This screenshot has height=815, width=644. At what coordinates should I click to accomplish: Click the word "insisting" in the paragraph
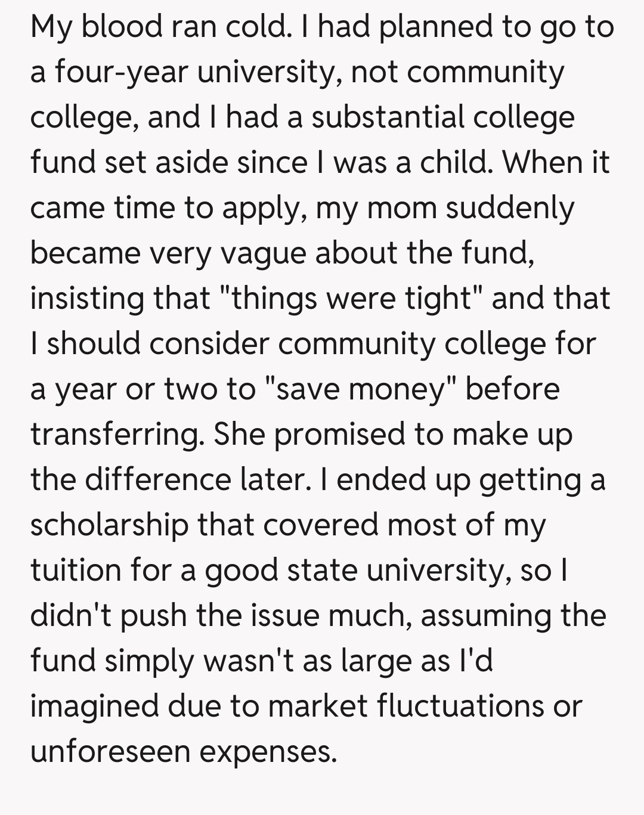(86, 298)
